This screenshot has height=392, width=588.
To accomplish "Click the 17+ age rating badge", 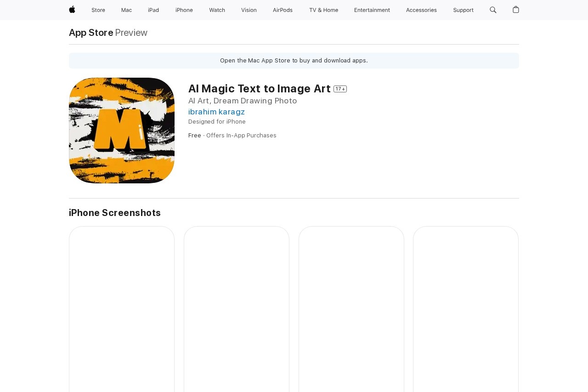I will 340,89.
